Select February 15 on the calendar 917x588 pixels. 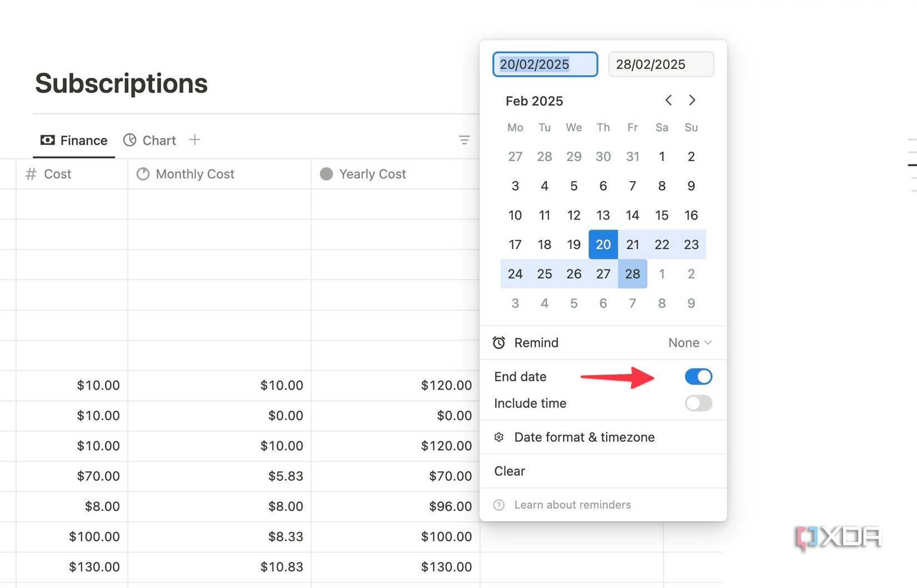click(661, 215)
